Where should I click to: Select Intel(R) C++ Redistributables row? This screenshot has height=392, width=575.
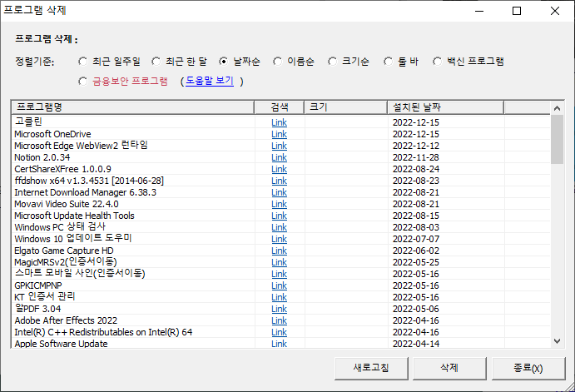click(281, 332)
